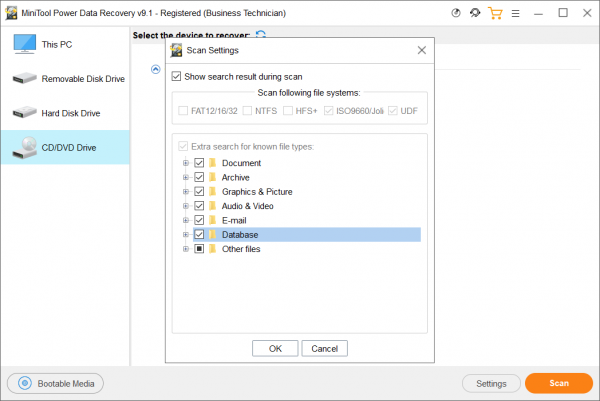The image size is (600, 401).
Task: Cancel the Scan Settings dialog
Action: pos(324,348)
